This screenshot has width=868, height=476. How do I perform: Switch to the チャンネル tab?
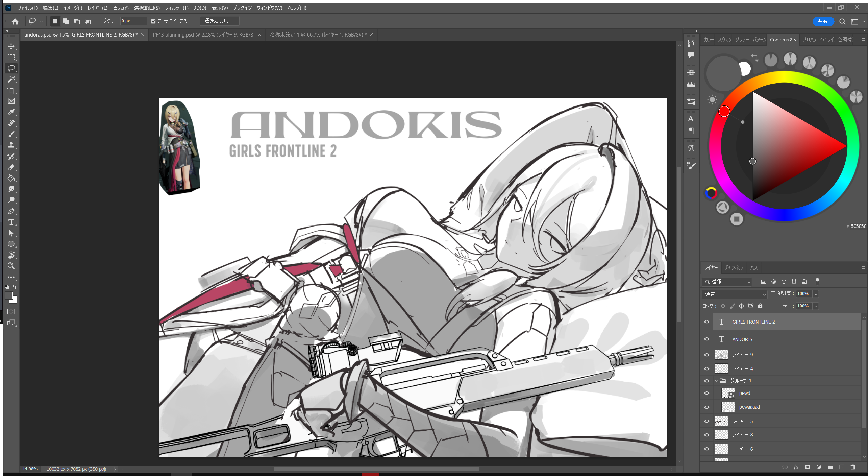734,268
